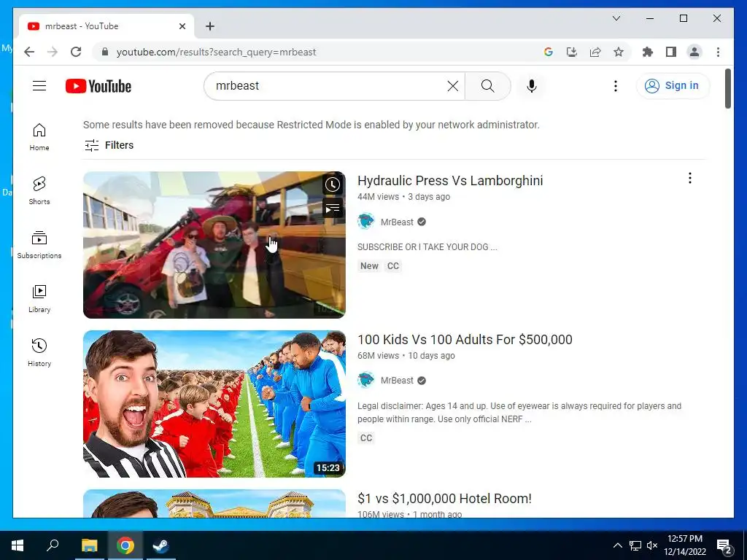
Task: Open Chrome three-dot menu
Action: click(x=718, y=52)
